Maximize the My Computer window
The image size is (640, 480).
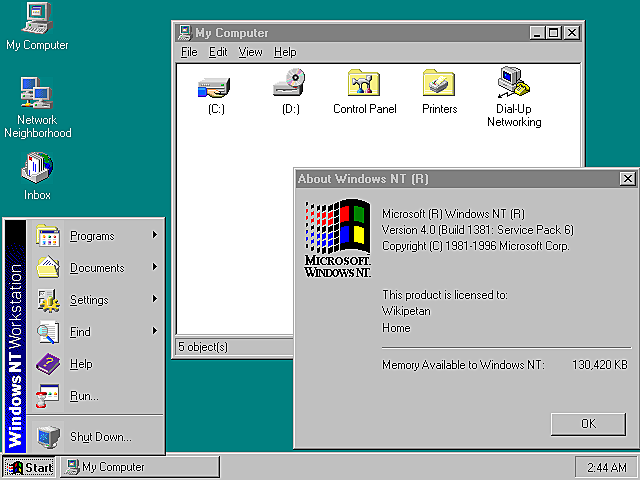553,33
